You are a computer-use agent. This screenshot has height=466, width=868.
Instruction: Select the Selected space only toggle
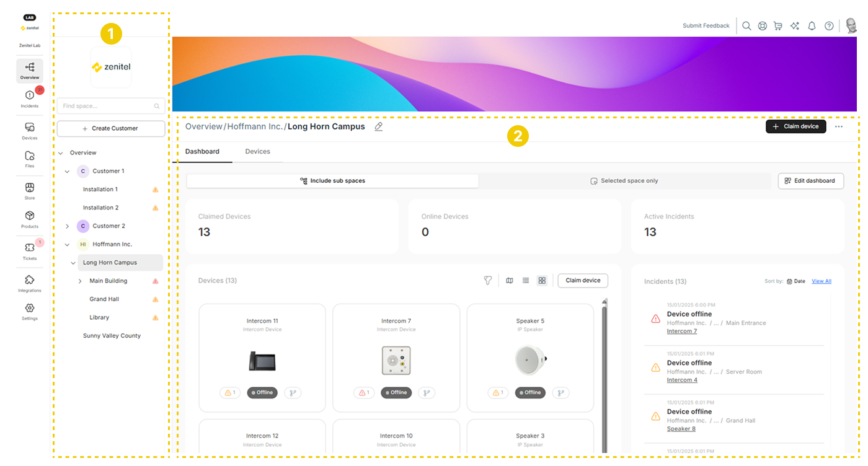tap(624, 181)
